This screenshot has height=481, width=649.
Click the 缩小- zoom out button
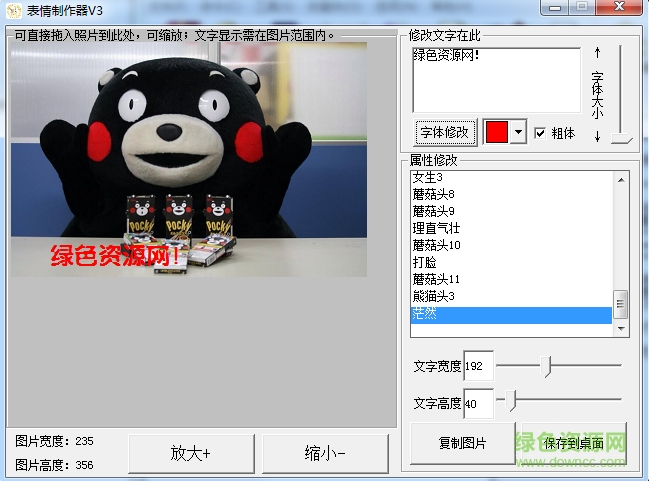[325, 454]
